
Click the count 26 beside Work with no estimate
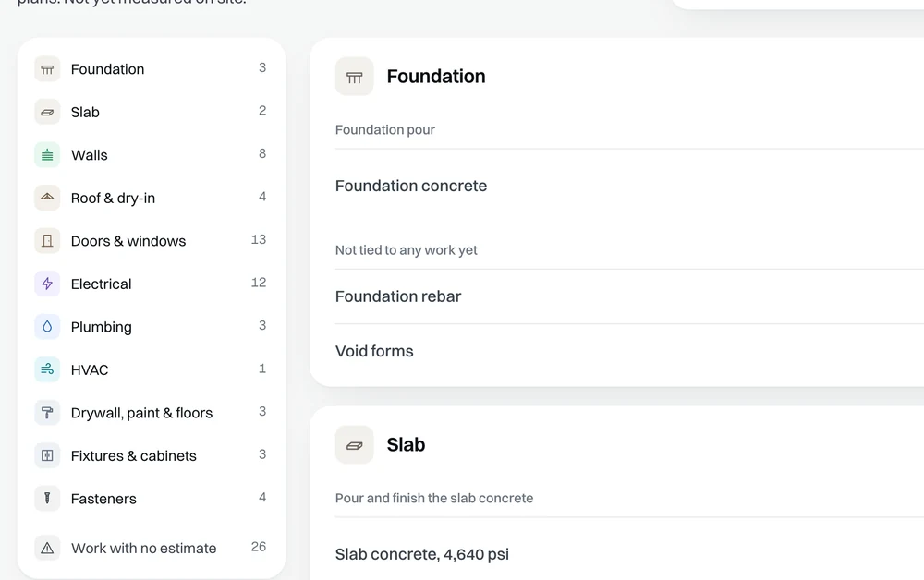pyautogui.click(x=259, y=547)
